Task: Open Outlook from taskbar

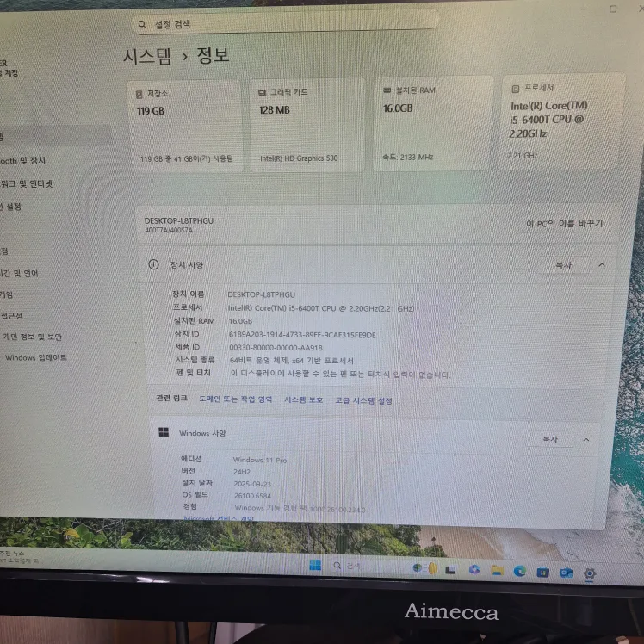Action: [x=566, y=573]
